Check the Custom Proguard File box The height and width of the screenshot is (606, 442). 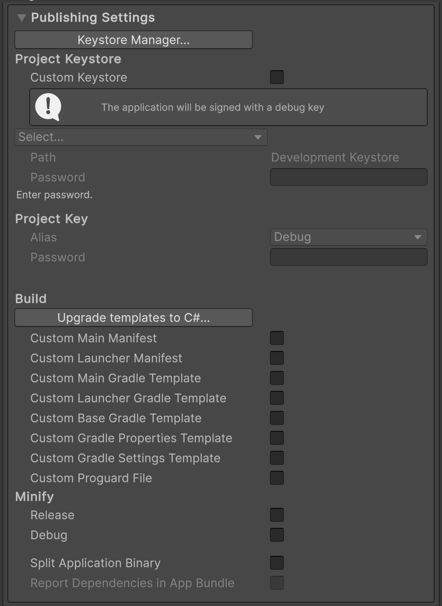point(277,478)
